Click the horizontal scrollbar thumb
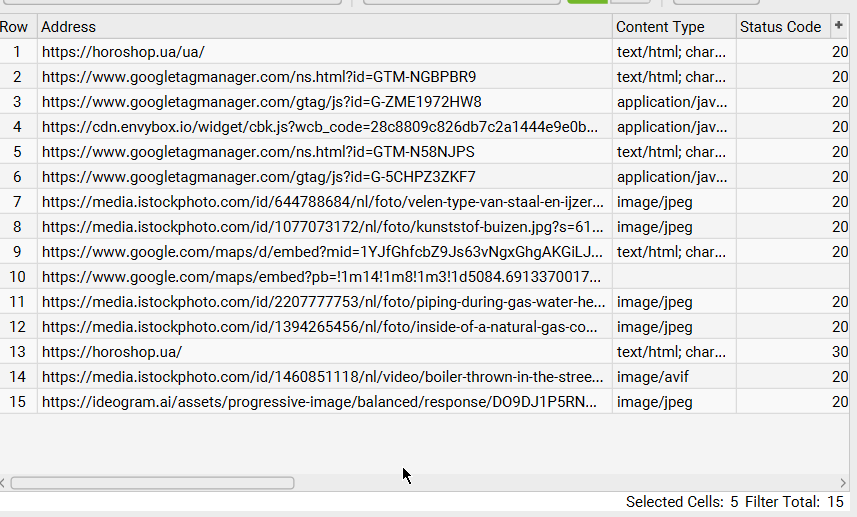857x517 pixels. pos(152,483)
